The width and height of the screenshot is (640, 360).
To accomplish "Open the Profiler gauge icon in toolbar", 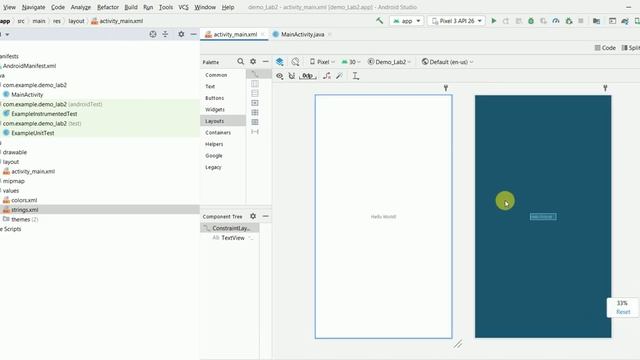I will (x=556, y=21).
